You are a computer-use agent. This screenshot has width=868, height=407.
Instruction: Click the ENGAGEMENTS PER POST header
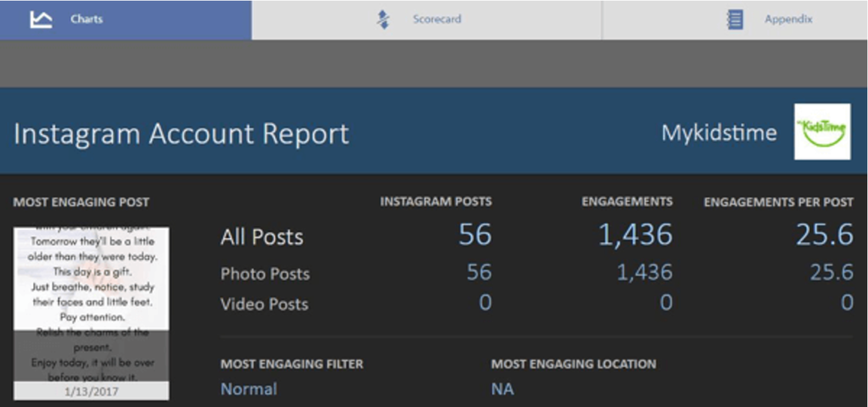tap(778, 202)
